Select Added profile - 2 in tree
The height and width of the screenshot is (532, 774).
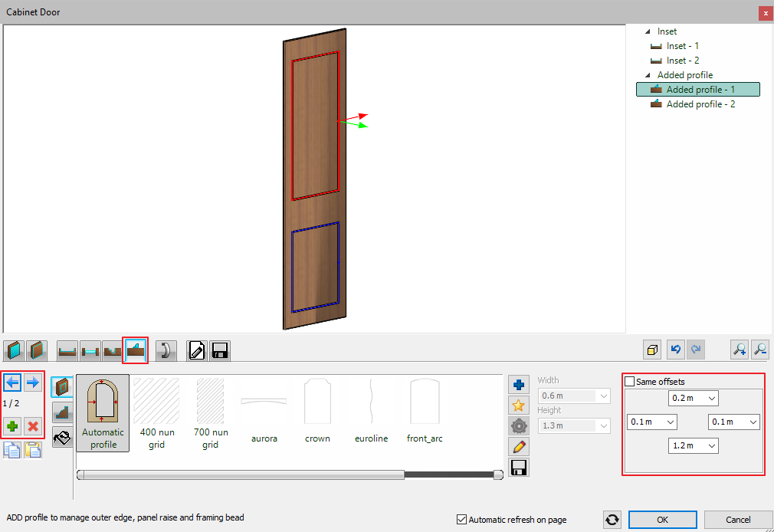tap(700, 104)
